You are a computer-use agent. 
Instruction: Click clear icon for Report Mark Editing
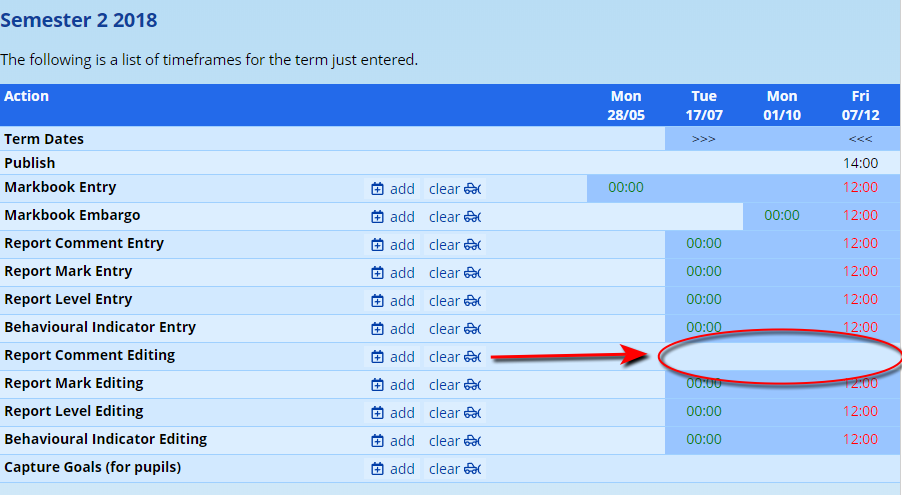point(473,385)
